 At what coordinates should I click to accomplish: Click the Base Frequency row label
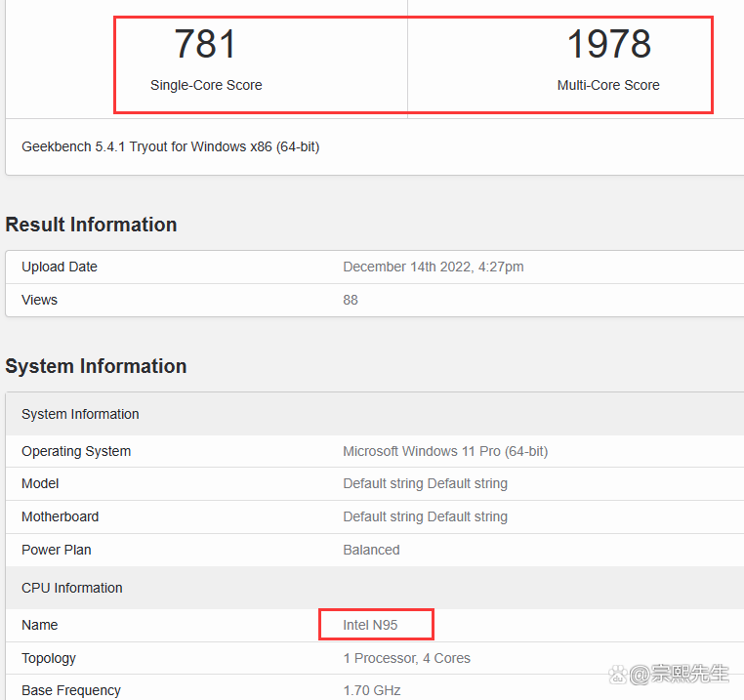click(71, 690)
